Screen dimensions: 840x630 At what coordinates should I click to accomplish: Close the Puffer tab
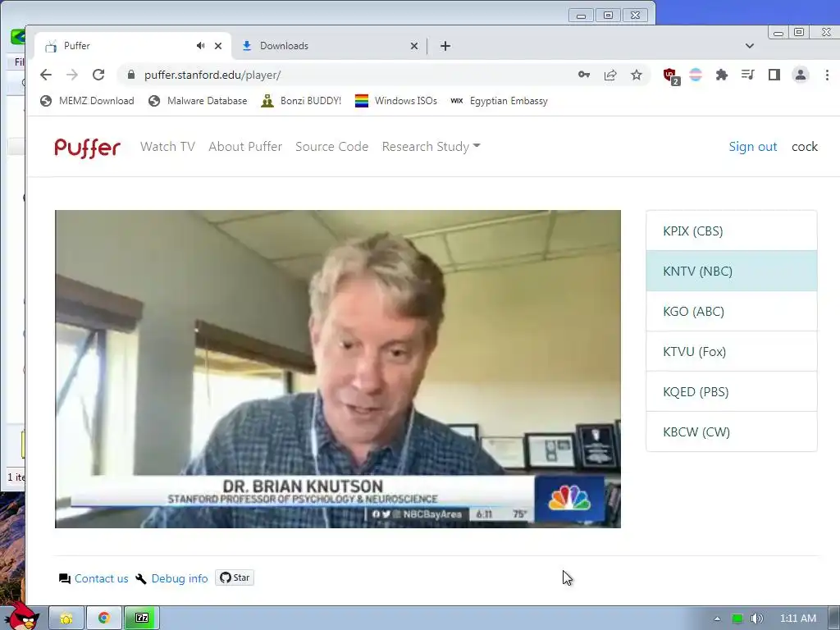click(x=218, y=46)
